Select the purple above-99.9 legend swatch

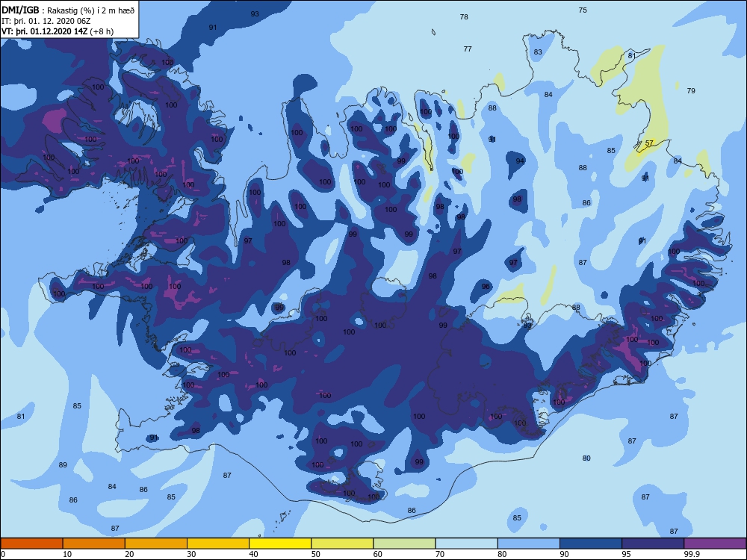715,544
